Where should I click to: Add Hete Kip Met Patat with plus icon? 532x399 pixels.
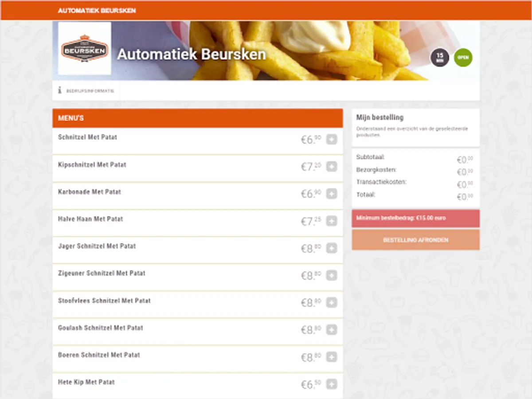pos(332,384)
